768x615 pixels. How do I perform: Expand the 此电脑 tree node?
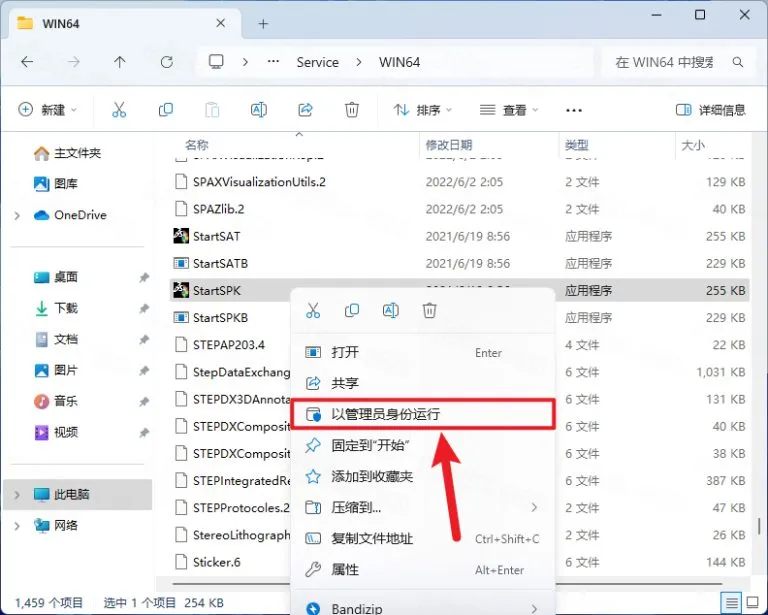click(x=17, y=495)
